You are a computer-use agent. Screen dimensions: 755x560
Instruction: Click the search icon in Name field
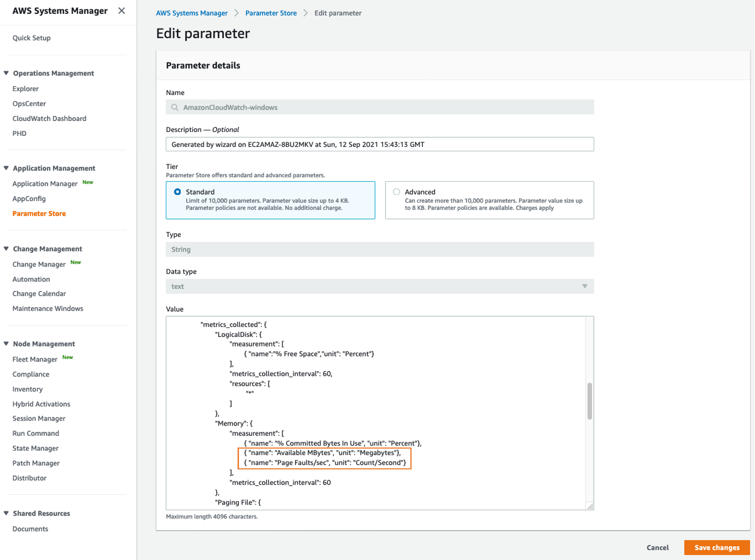pos(175,108)
